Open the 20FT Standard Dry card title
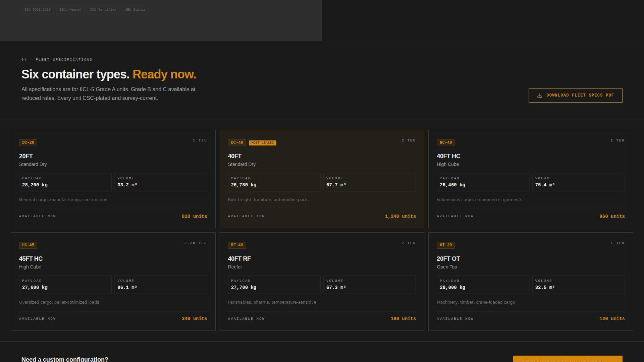644x362 pixels. pyautogui.click(x=26, y=156)
